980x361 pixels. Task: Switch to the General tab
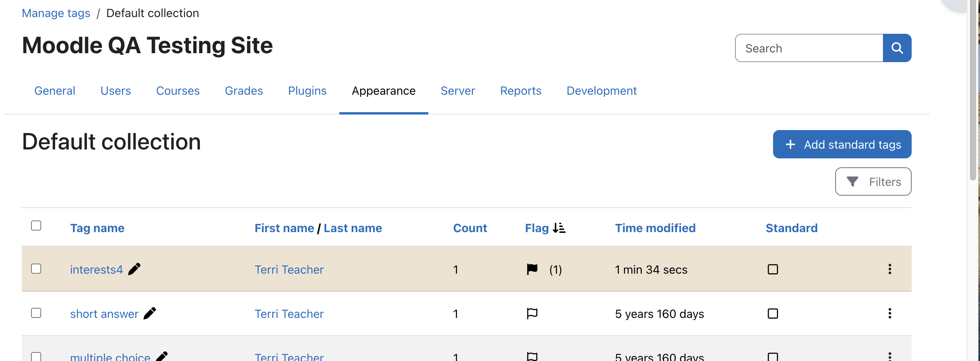coord(55,91)
